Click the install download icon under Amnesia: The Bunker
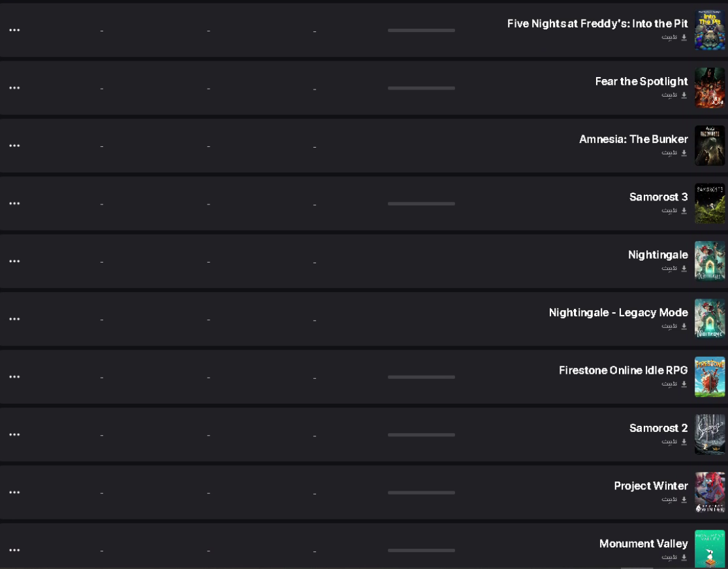Viewport: 728px width, 569px height. tap(684, 153)
